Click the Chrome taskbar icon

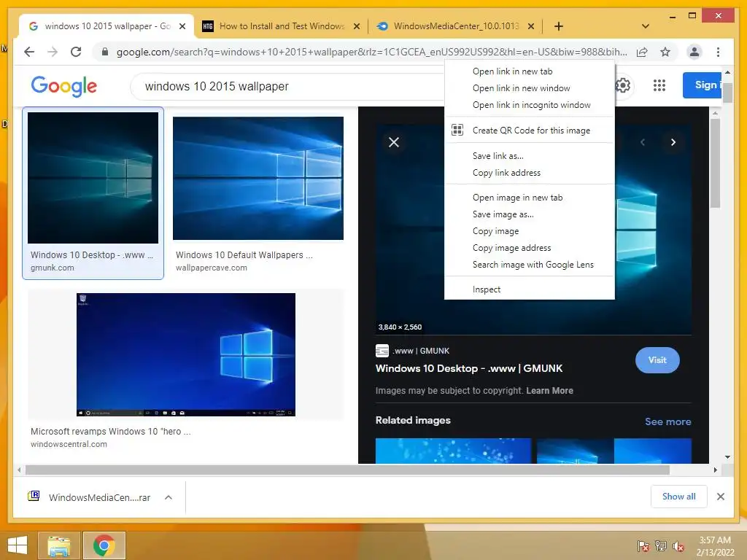(104, 545)
